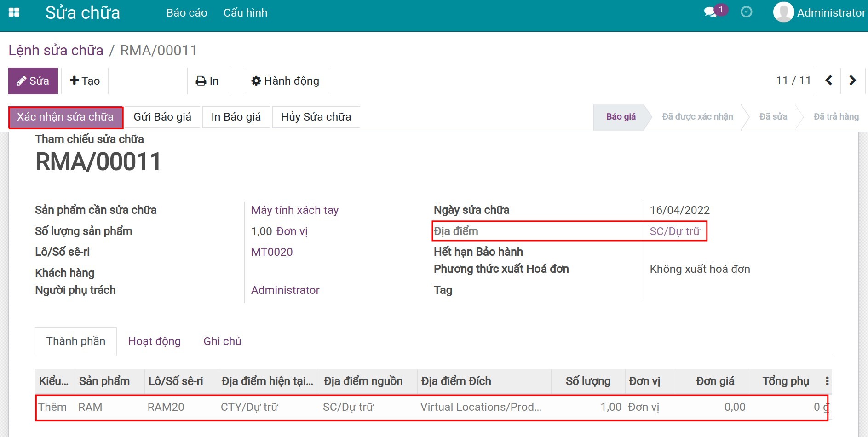Click Gửi Báo giá button
This screenshot has width=868, height=437.
click(x=162, y=117)
